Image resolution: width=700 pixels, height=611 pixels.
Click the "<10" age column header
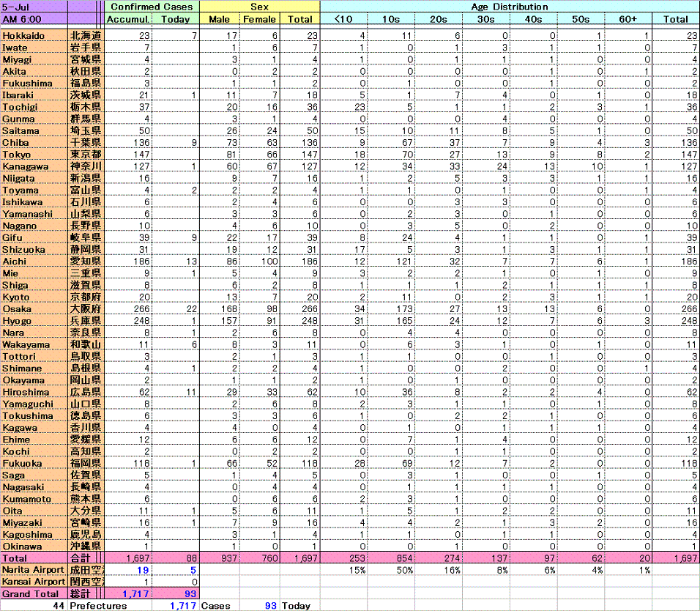[x=343, y=19]
